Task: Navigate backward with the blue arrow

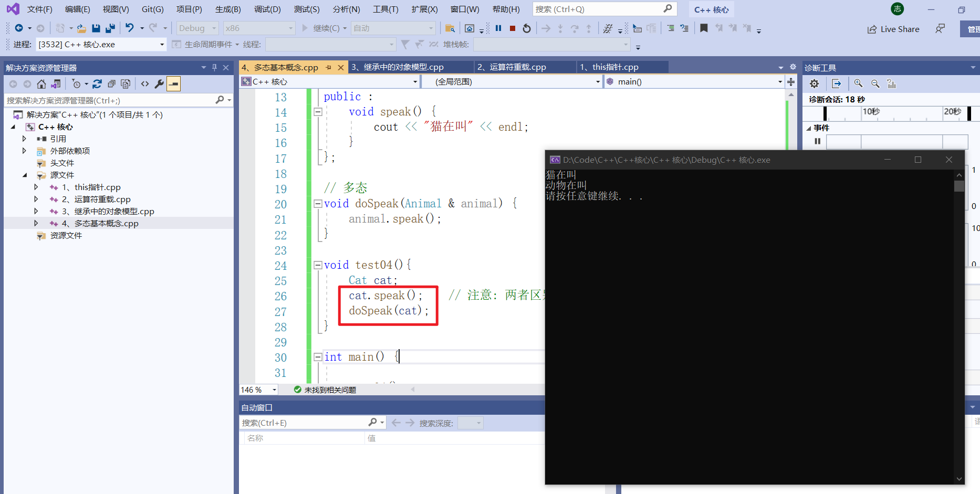Action: pyautogui.click(x=19, y=28)
